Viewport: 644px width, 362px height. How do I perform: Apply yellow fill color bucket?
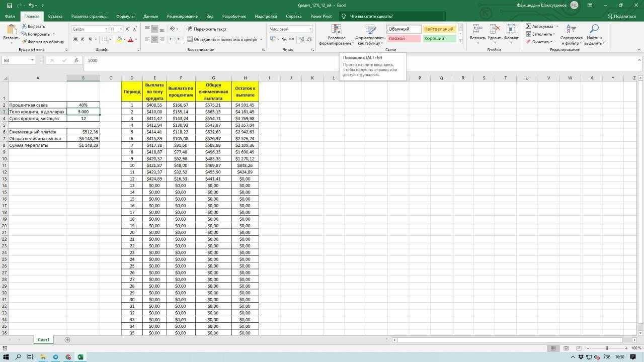click(119, 39)
